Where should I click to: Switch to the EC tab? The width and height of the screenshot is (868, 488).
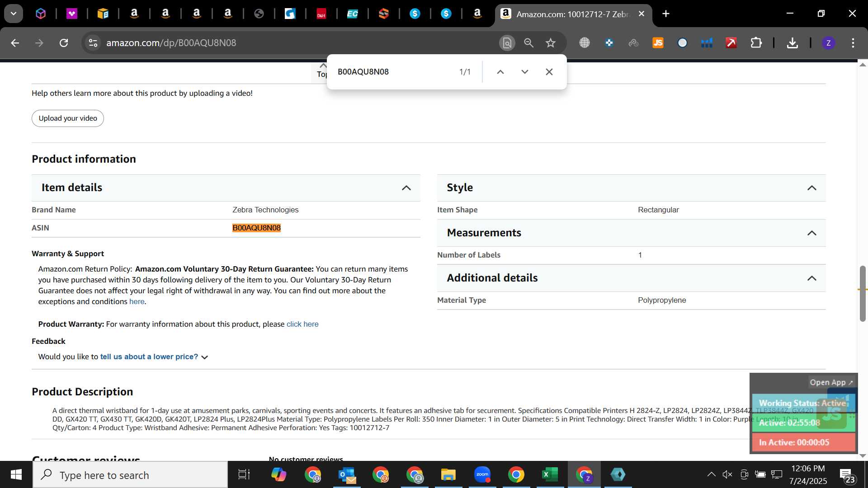[353, 14]
